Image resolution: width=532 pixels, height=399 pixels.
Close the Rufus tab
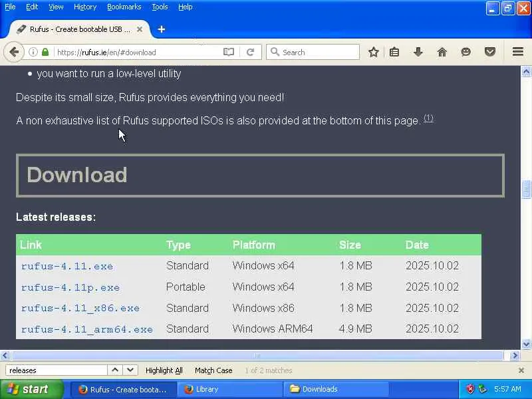(140, 29)
